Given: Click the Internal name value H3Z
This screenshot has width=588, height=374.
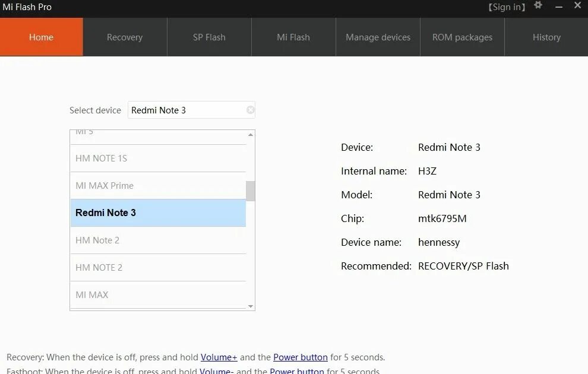Looking at the screenshot, I should [x=427, y=171].
